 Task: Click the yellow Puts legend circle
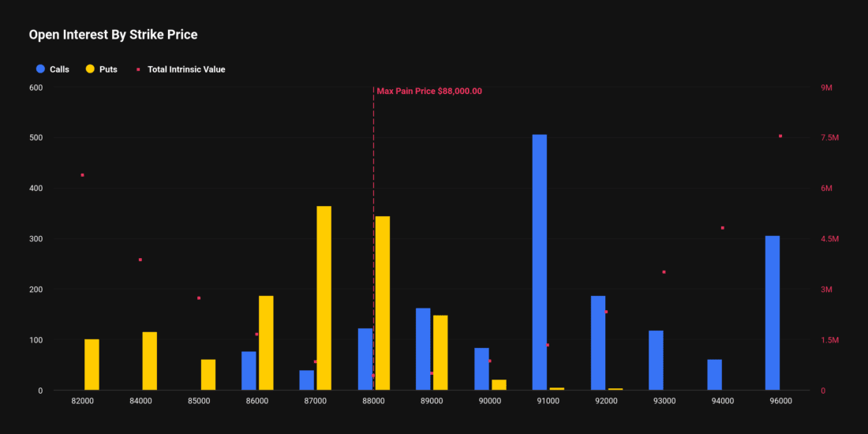click(90, 69)
